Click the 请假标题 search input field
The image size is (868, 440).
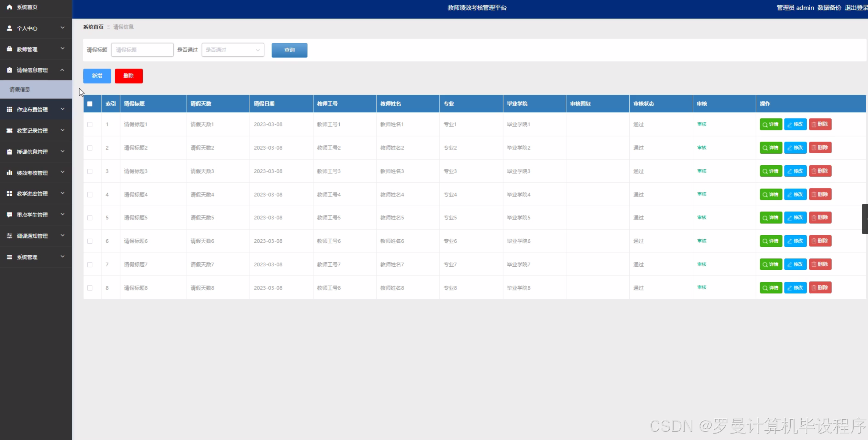click(x=142, y=50)
